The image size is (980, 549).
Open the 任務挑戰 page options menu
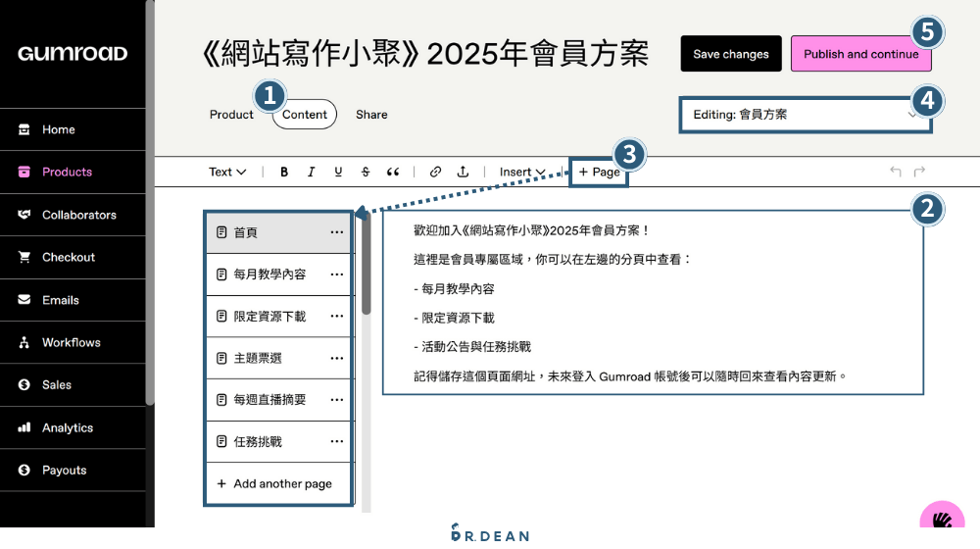pos(337,441)
